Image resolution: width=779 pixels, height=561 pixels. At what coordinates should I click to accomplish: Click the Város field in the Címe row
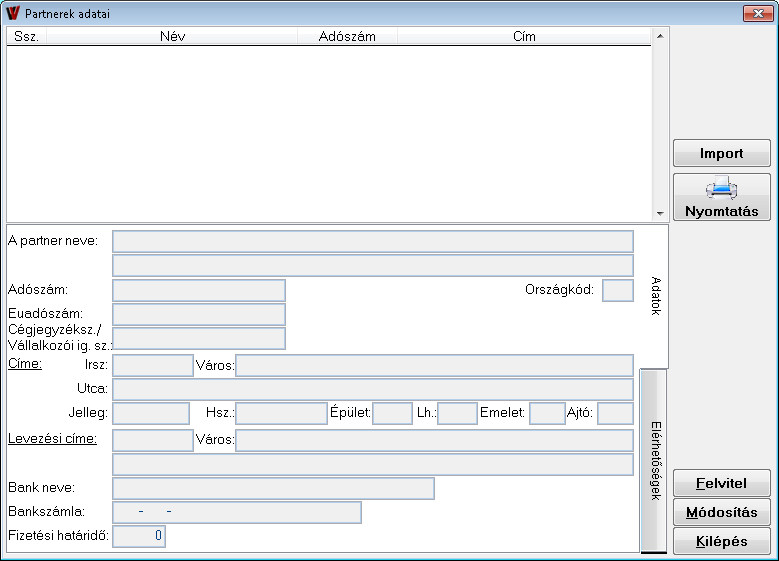[434, 366]
